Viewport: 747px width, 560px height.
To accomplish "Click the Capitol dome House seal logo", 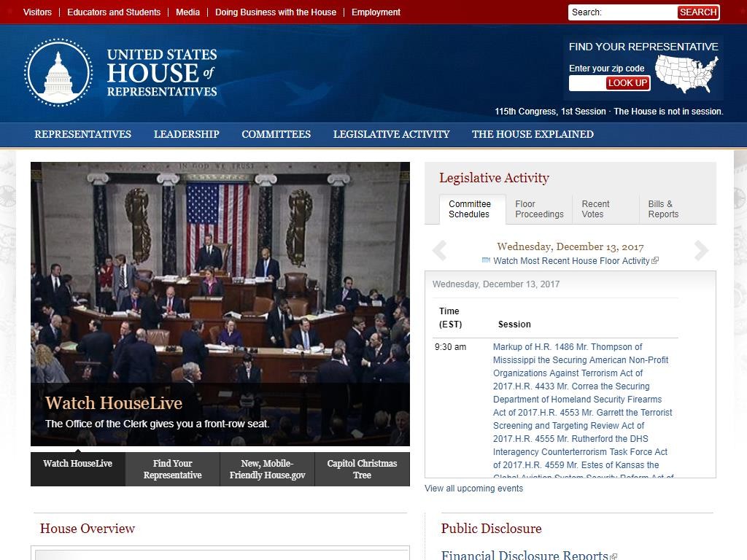I will click(x=58, y=72).
